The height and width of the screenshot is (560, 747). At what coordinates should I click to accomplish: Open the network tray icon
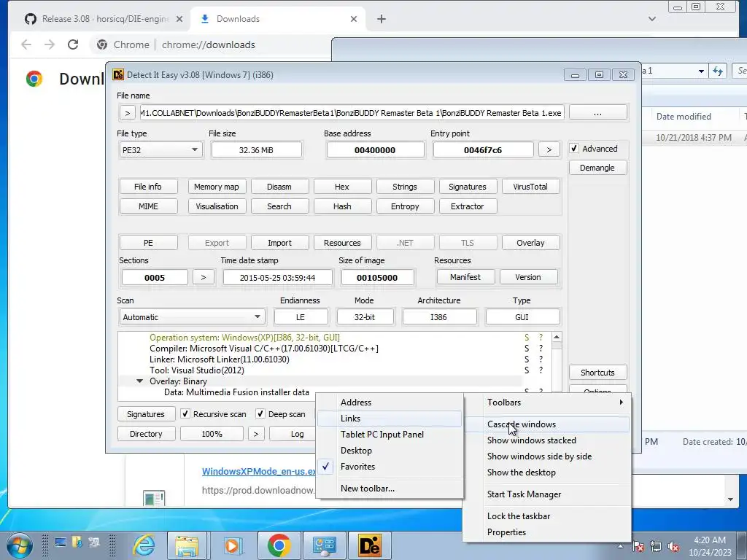656,547
